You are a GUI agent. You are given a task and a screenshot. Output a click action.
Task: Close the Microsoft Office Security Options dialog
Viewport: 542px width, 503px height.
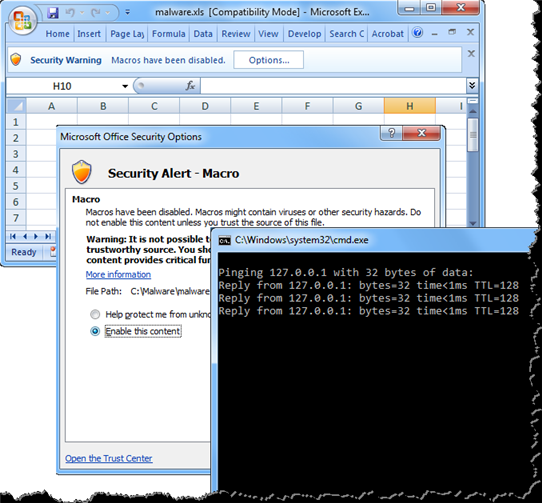[421, 133]
